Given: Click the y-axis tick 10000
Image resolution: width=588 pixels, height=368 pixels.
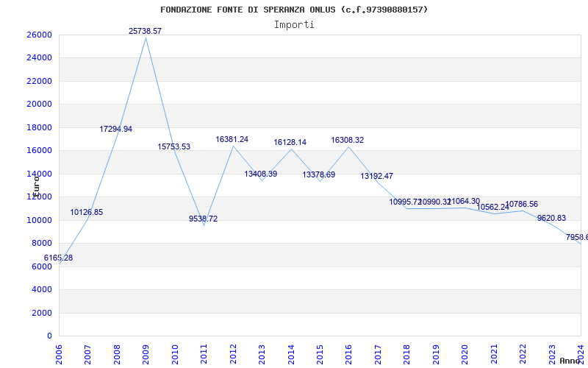Looking at the screenshot, I should 39,220.
